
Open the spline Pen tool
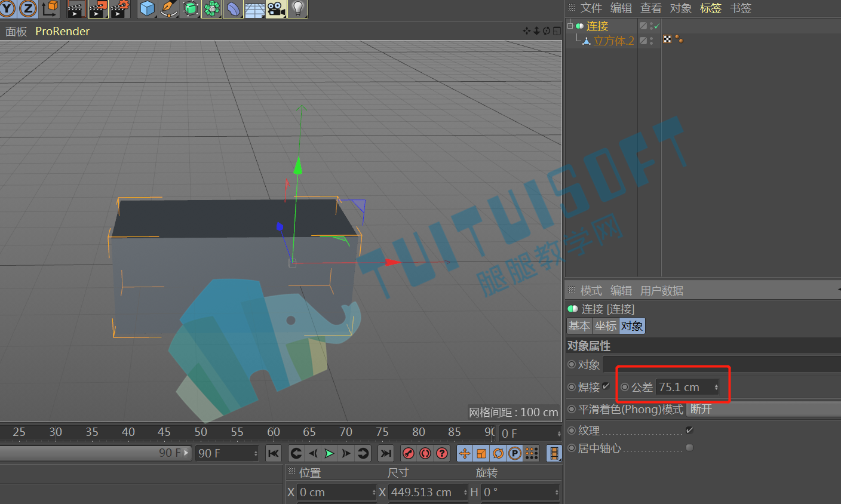[169, 8]
